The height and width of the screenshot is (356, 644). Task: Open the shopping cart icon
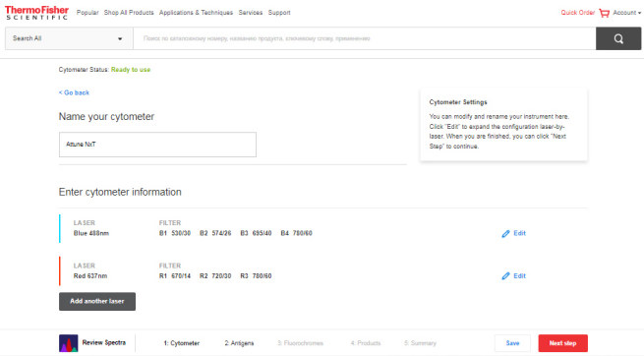[x=604, y=13]
